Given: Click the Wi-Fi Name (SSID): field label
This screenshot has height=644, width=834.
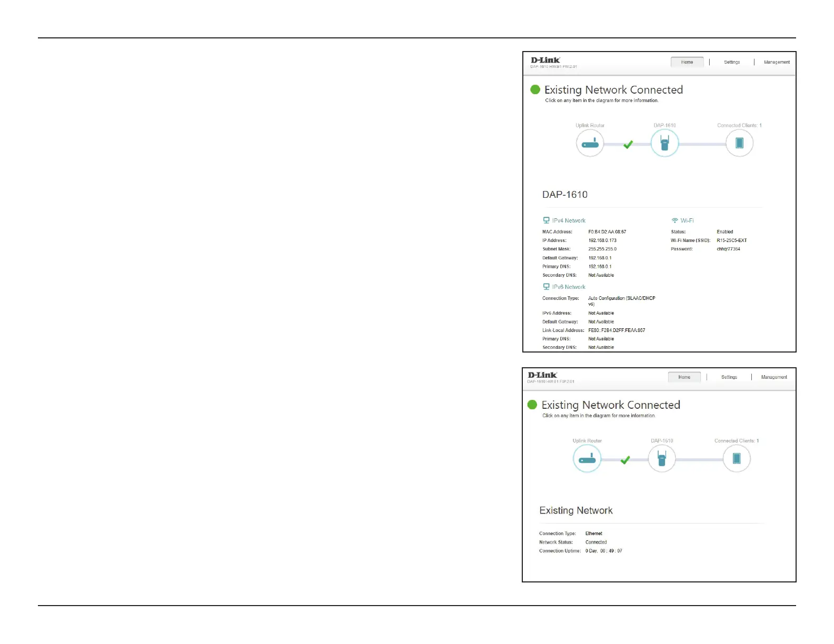Looking at the screenshot, I should tap(690, 240).
